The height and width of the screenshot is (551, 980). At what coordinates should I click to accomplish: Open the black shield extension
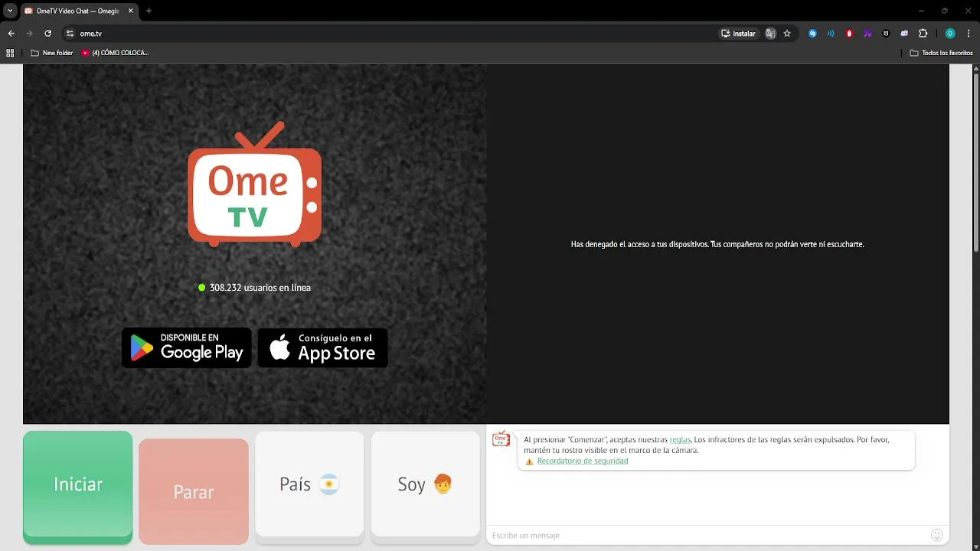tap(886, 34)
